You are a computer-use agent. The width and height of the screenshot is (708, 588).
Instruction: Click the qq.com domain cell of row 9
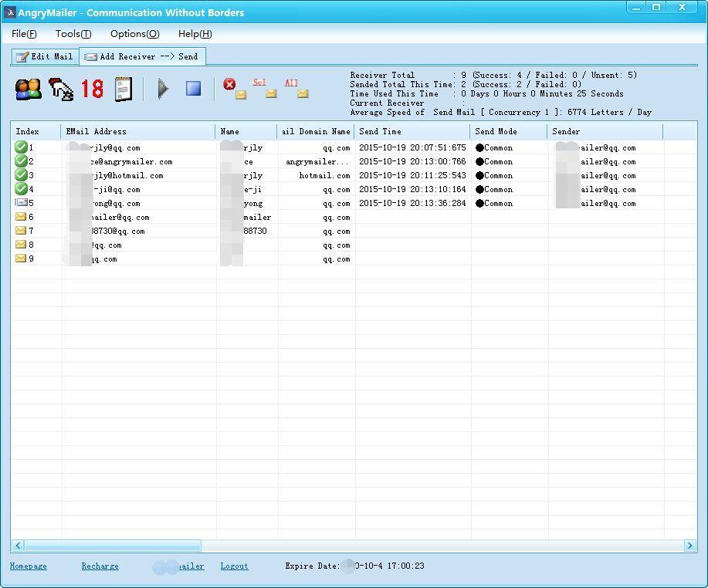[x=337, y=259]
